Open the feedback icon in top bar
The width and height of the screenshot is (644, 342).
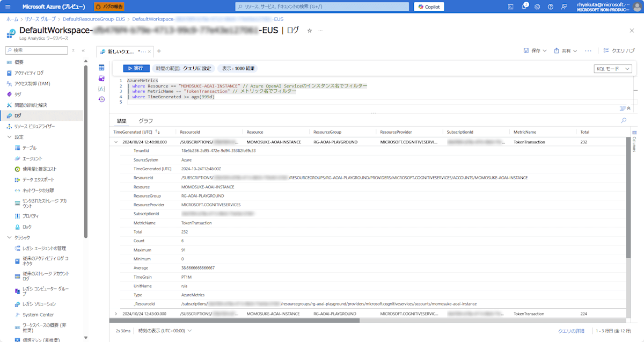click(564, 6)
